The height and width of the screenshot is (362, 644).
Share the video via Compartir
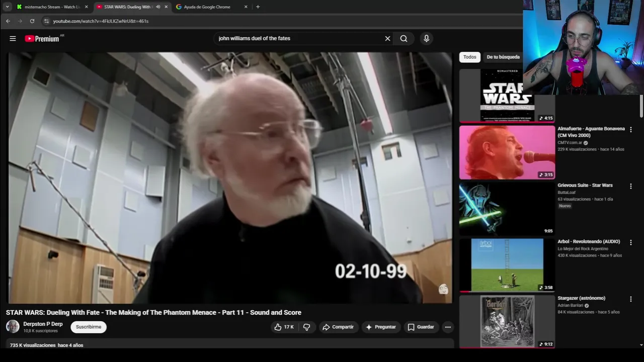338,327
